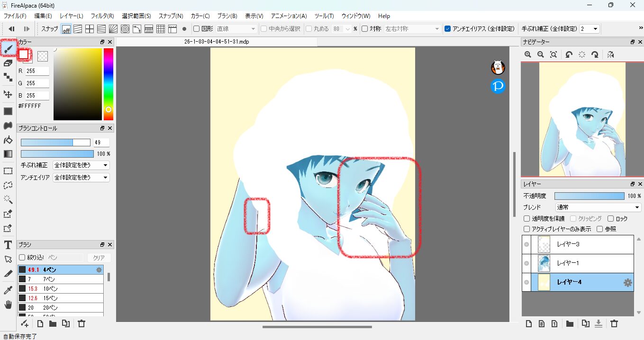Image resolution: width=644 pixels, height=340 pixels.
Task: Zoom in using the Navigator magnifier icon
Action: click(x=528, y=55)
